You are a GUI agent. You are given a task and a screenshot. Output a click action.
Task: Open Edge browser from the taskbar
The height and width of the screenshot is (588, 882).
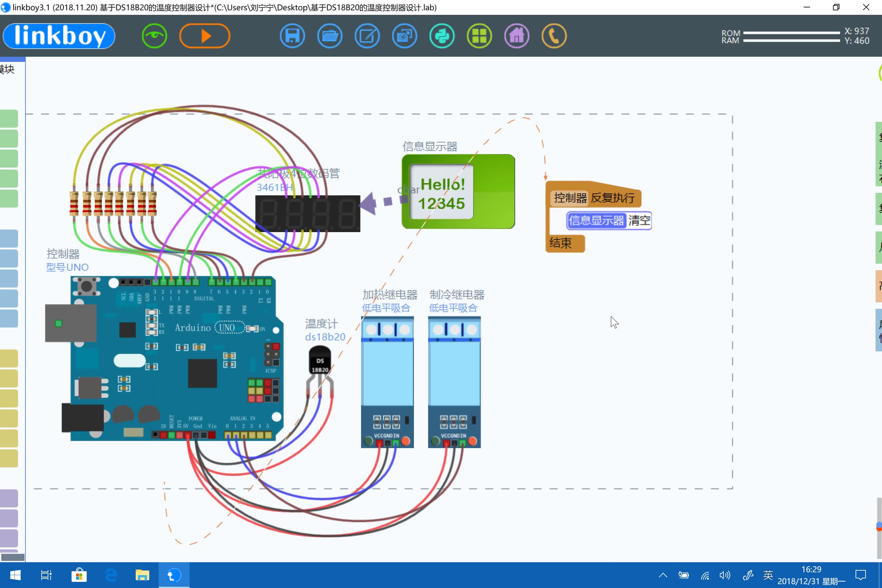[111, 575]
